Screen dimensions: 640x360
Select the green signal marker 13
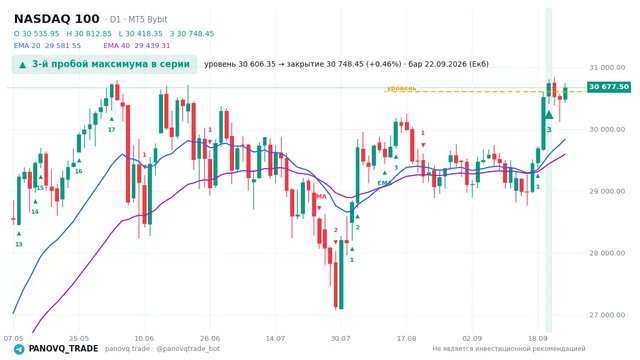[x=19, y=244]
